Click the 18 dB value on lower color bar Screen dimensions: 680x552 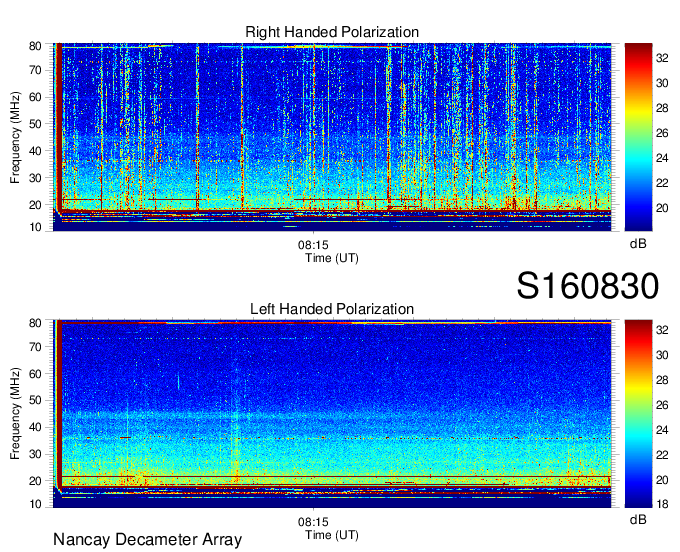(662, 504)
